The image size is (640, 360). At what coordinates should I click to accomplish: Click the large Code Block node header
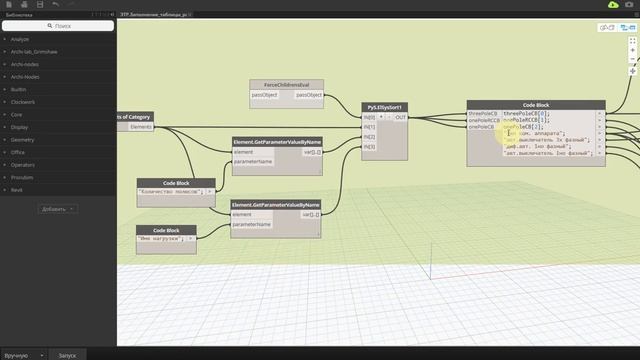tap(536, 105)
